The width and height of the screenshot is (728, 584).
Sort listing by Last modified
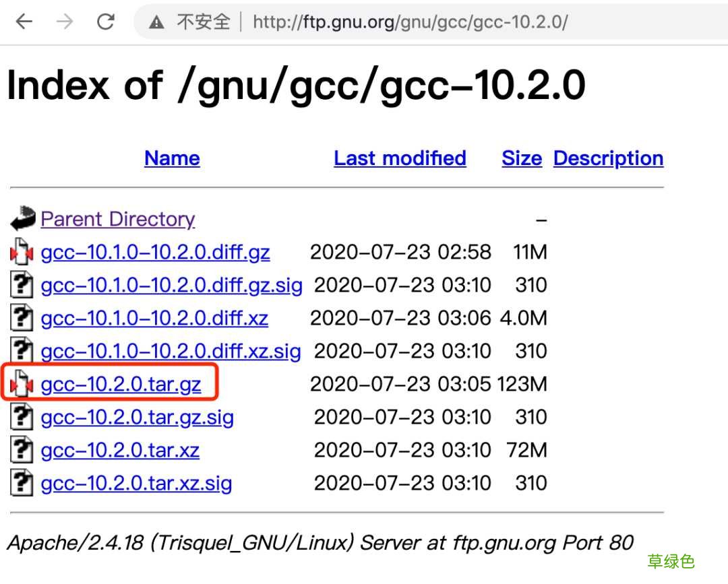pyautogui.click(x=400, y=158)
